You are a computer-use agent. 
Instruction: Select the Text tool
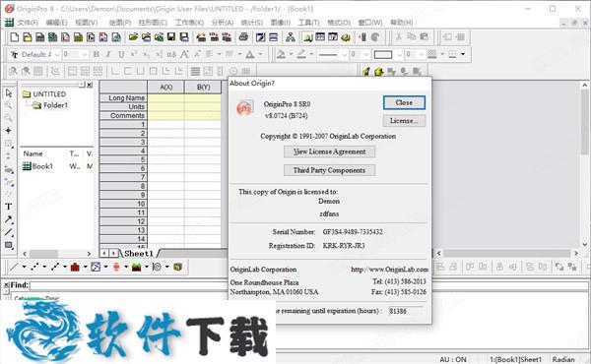point(8,207)
